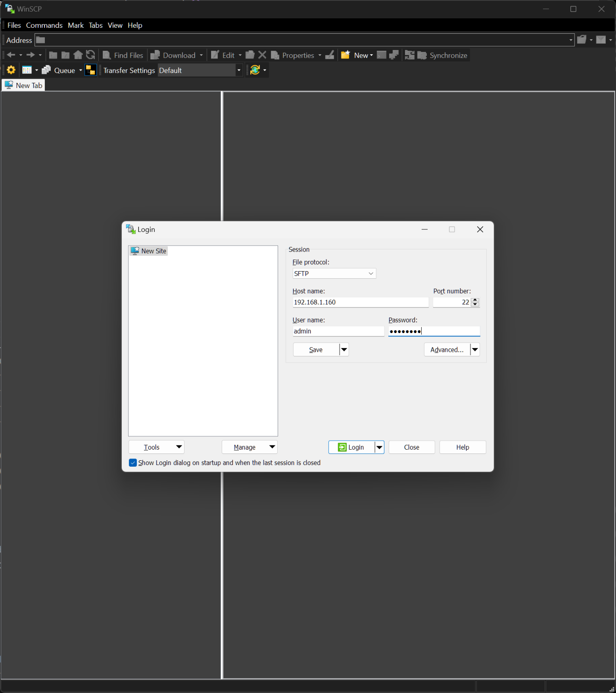Open the terminal console icon
The height and width of the screenshot is (693, 616).
click(x=381, y=55)
